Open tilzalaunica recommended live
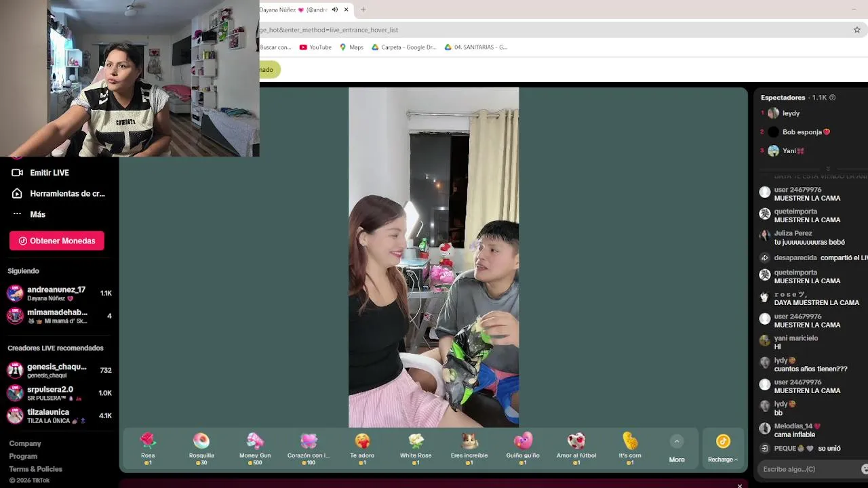 (x=59, y=415)
